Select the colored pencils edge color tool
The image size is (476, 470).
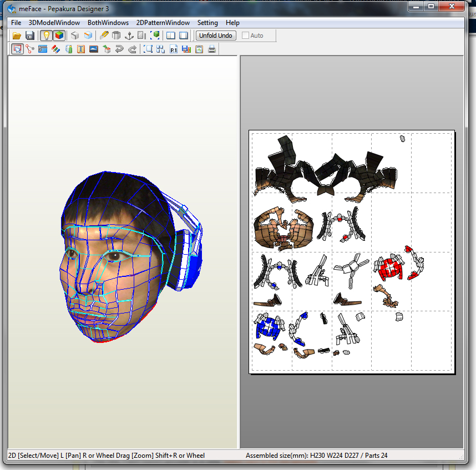point(55,49)
